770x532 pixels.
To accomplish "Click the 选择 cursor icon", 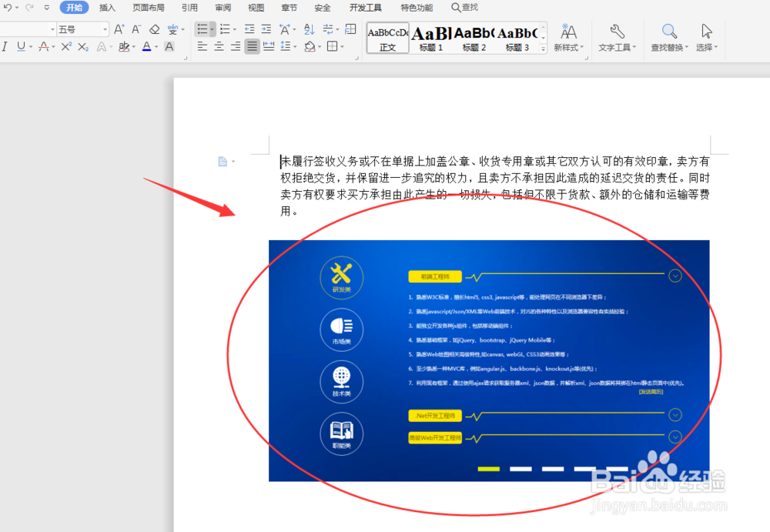I will click(x=707, y=32).
